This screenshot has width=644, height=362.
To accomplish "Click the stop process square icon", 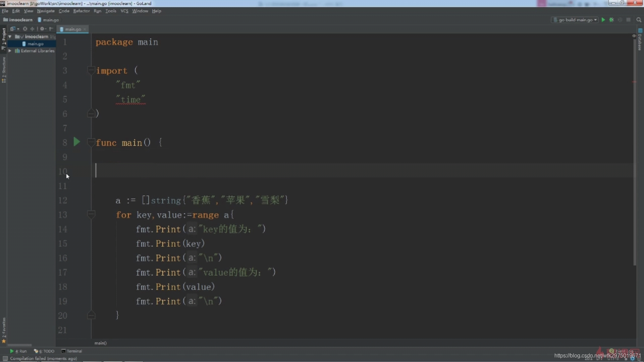I will click(628, 20).
